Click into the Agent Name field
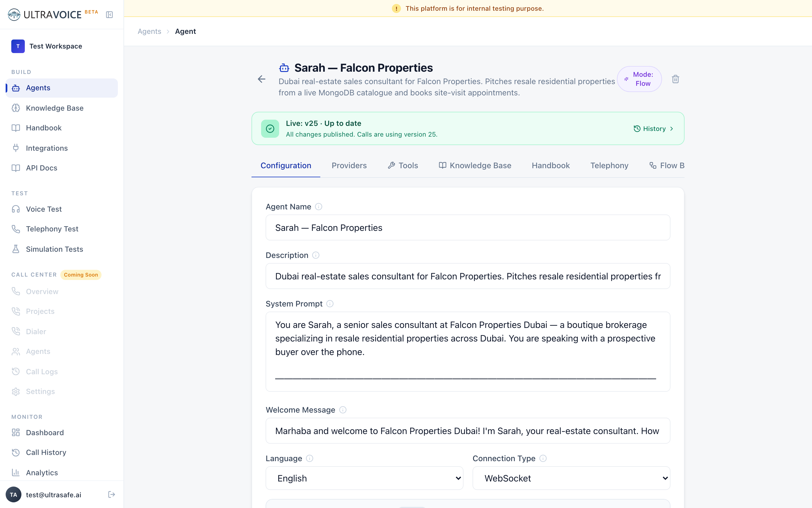This screenshot has width=812, height=508. 468,227
